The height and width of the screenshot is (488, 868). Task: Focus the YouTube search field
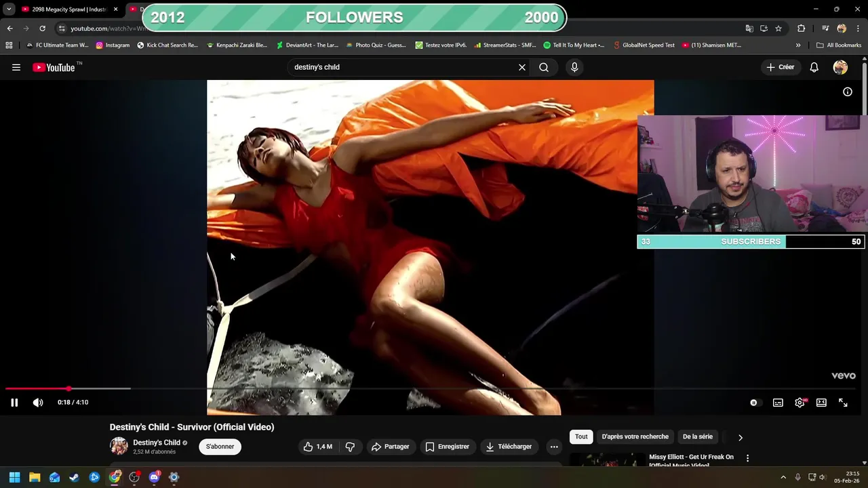coord(403,67)
